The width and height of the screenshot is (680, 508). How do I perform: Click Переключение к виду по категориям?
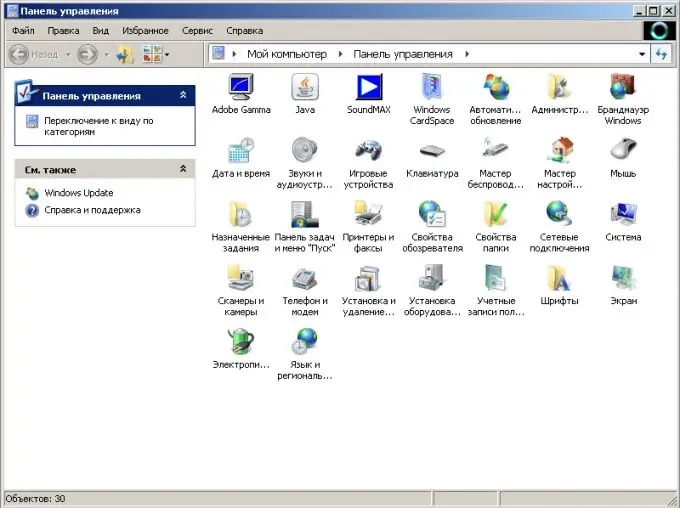coord(99,126)
